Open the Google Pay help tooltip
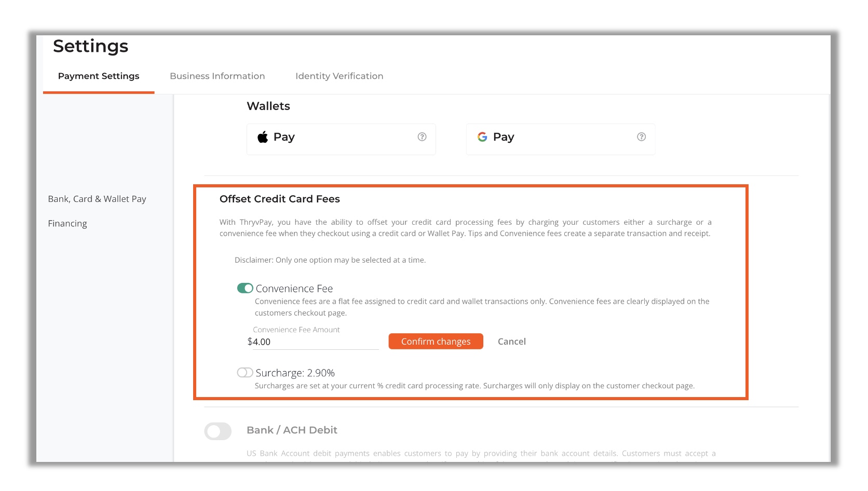Image resolution: width=868 pixels, height=491 pixels. 641,137
